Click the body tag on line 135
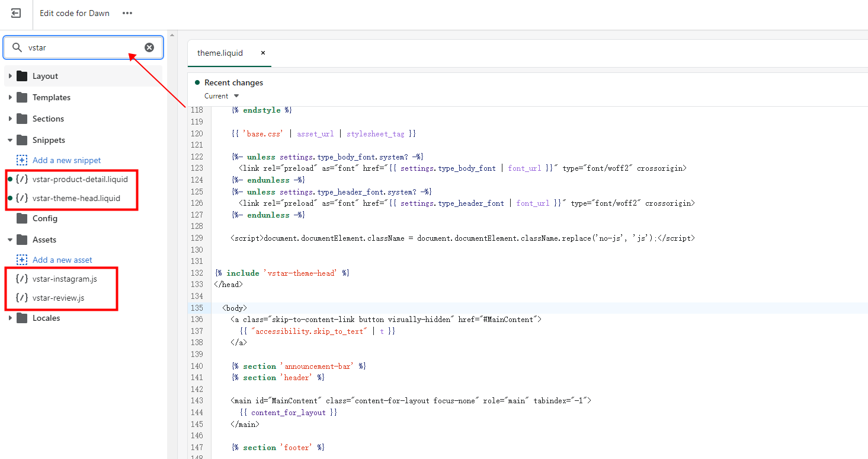The width and height of the screenshot is (868, 459). pos(235,308)
